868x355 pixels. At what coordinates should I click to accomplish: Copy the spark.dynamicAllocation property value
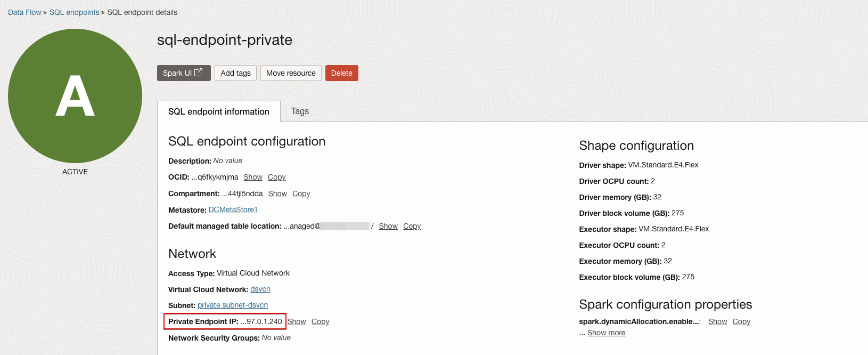click(741, 321)
